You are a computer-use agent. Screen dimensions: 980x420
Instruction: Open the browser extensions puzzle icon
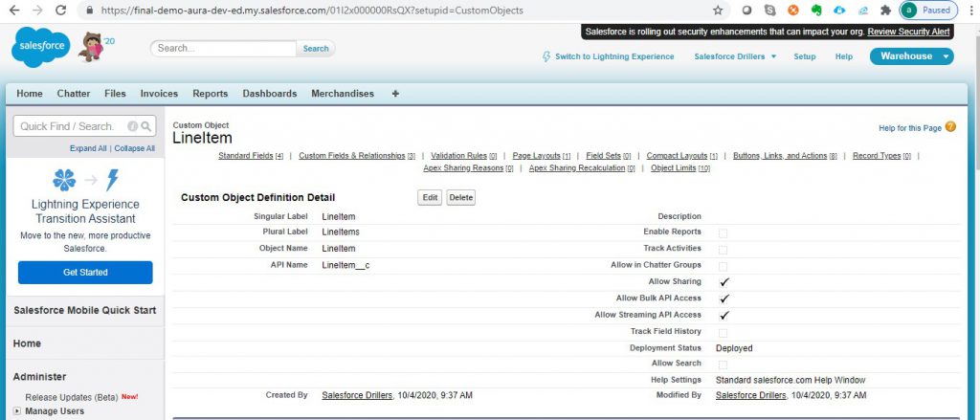tap(885, 11)
